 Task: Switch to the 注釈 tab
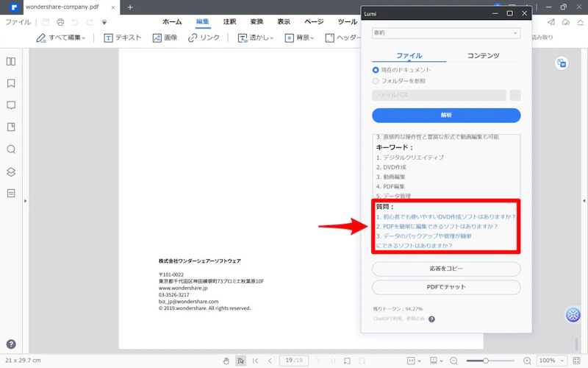click(229, 22)
